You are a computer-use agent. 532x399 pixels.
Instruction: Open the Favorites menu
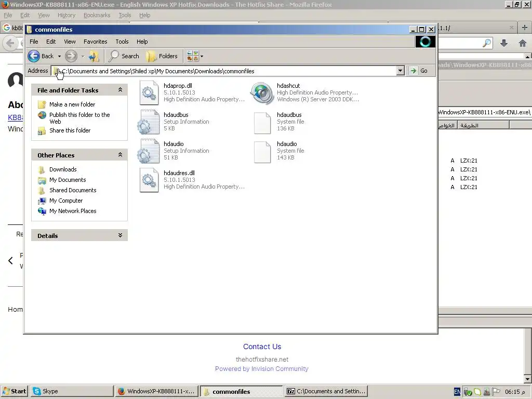tap(96, 42)
